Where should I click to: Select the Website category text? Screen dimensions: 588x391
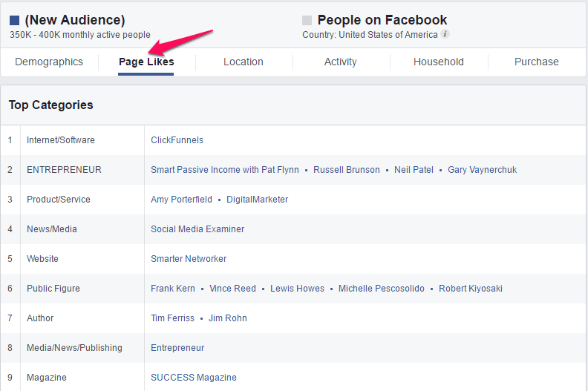coord(42,259)
